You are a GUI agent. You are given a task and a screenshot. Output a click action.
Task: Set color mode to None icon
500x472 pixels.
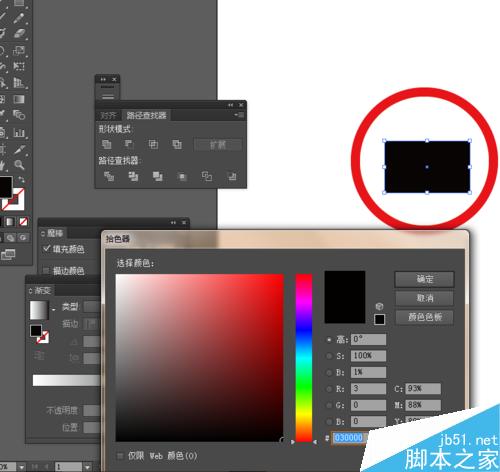[x=23, y=222]
